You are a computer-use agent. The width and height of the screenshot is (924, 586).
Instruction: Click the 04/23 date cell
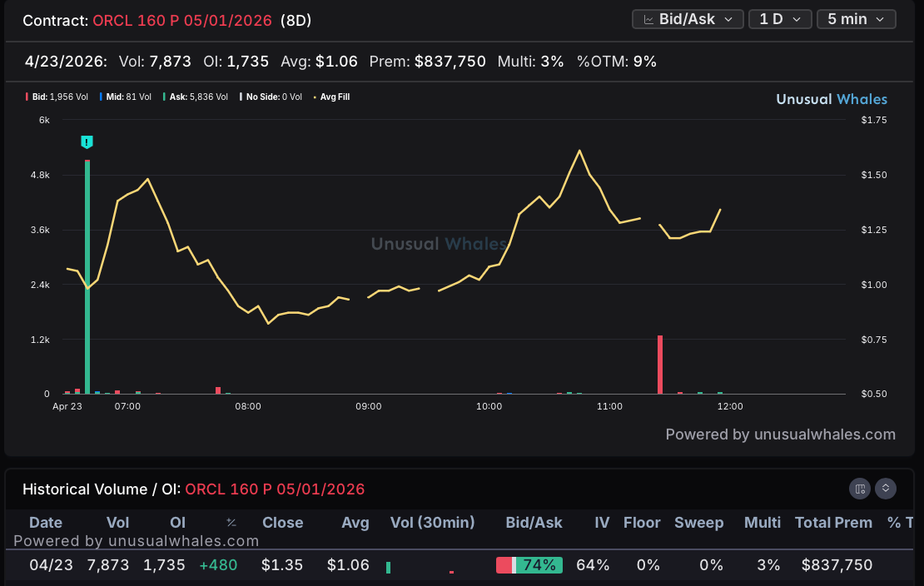click(x=51, y=565)
